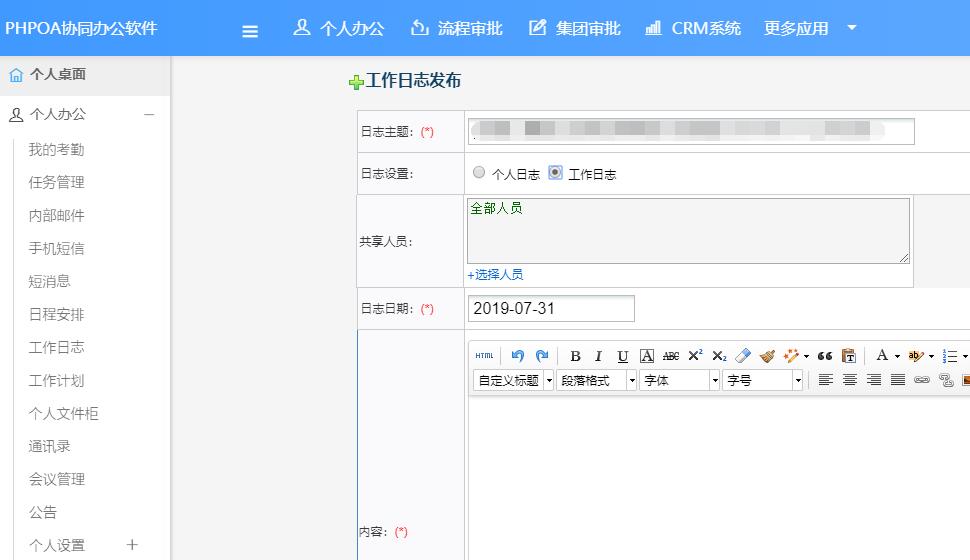This screenshot has height=560, width=970.
Task: Apply character border formatting
Action: tap(646, 356)
